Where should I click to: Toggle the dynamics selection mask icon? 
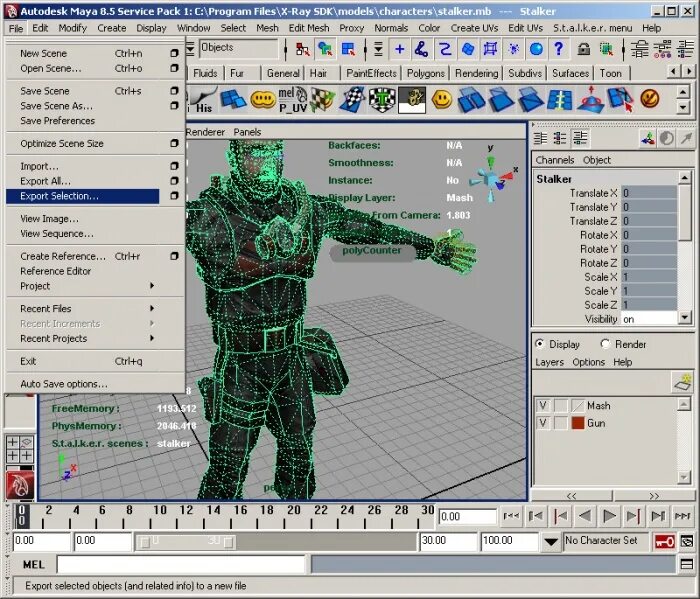(513, 49)
